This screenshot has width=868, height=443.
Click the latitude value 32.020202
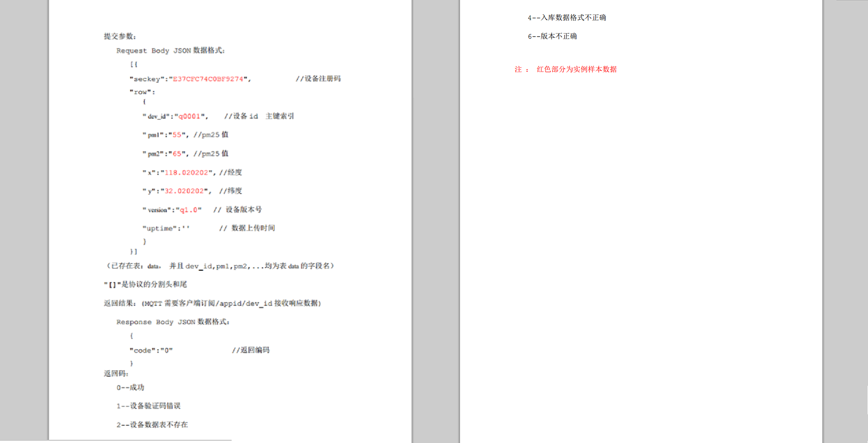[x=184, y=191]
